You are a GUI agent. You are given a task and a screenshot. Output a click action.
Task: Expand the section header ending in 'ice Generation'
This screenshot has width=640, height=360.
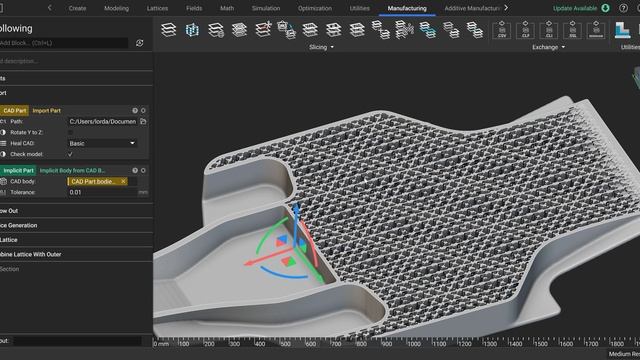[x=76, y=225]
